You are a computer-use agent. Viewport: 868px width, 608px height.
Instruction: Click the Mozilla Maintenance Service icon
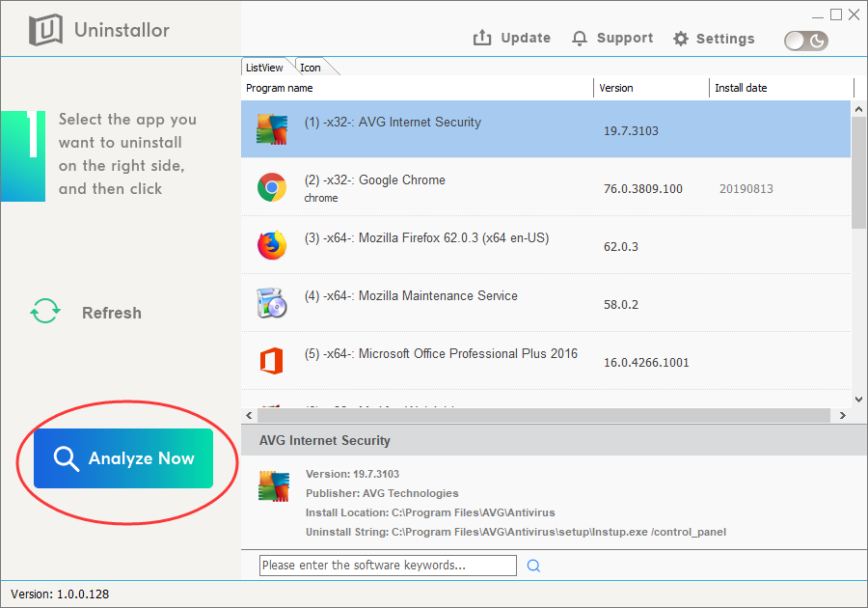(272, 303)
